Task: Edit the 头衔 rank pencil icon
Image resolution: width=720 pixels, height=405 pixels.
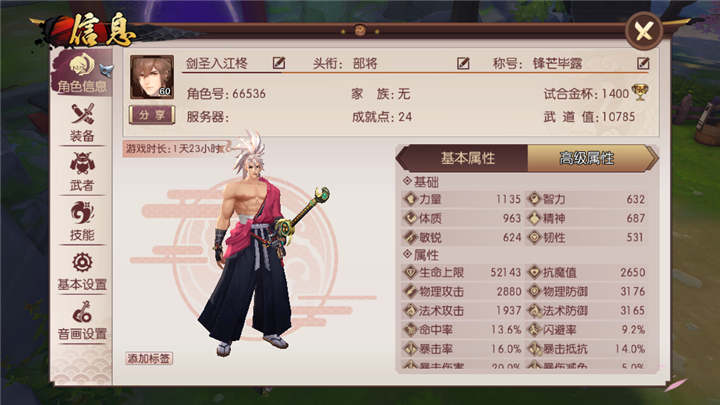Action: [x=463, y=63]
